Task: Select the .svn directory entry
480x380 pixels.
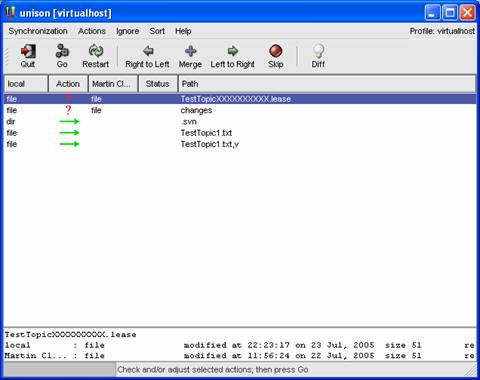Action: point(189,122)
